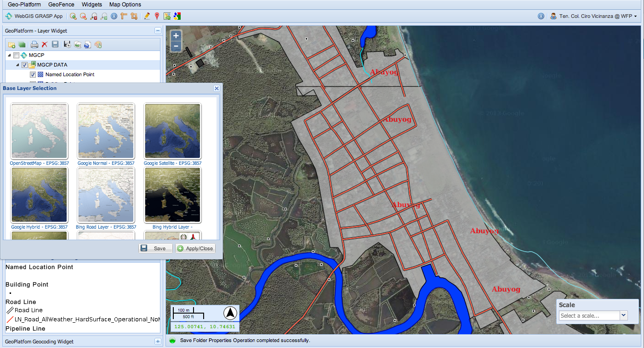644x348 pixels.
Task: Select the Zoom Out magnifier tool
Action: 83,16
